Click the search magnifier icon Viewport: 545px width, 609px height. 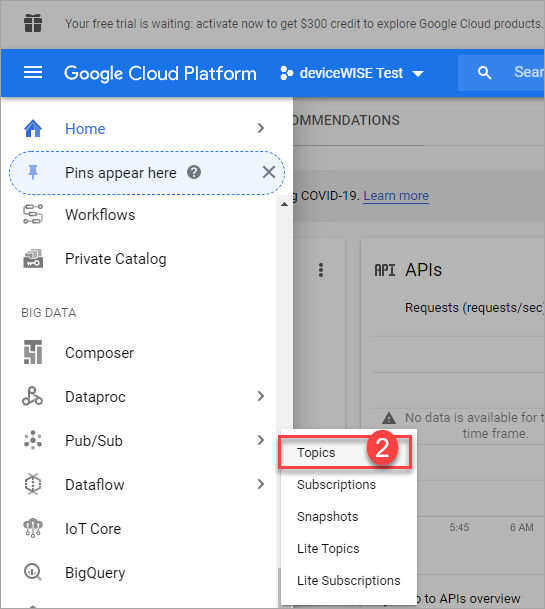coord(484,73)
